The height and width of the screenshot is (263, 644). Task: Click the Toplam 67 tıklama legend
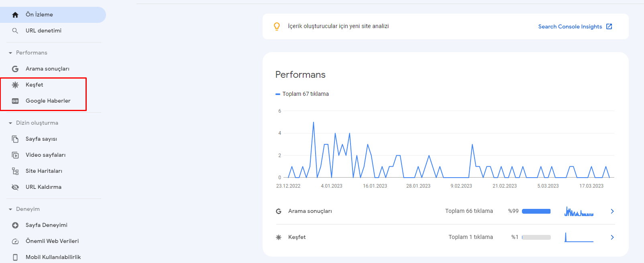(302, 94)
